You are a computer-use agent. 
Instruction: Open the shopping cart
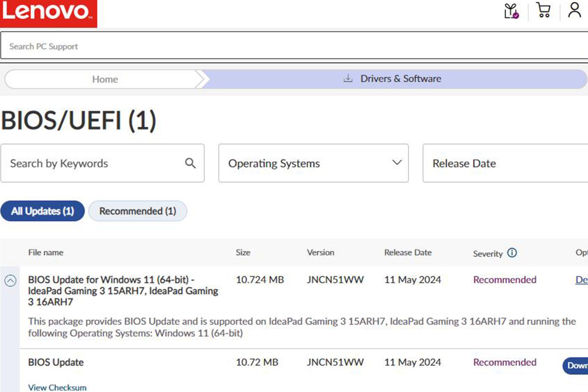tap(543, 10)
